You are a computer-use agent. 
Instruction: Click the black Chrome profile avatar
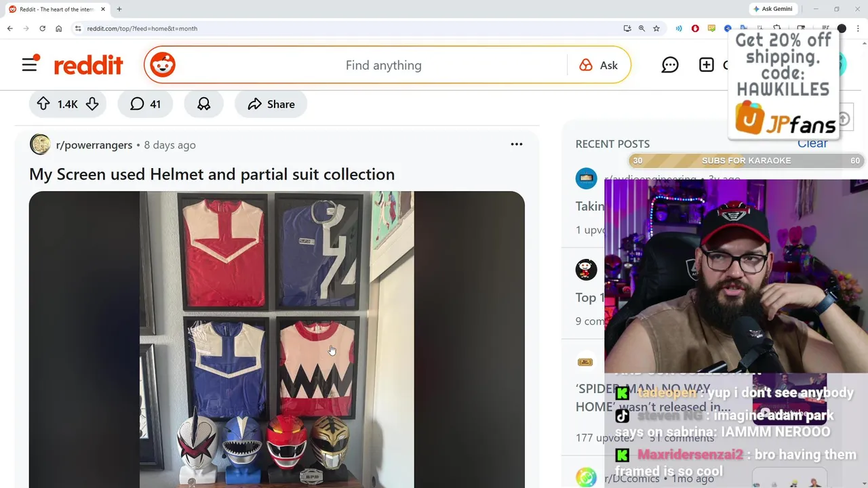tap(842, 28)
